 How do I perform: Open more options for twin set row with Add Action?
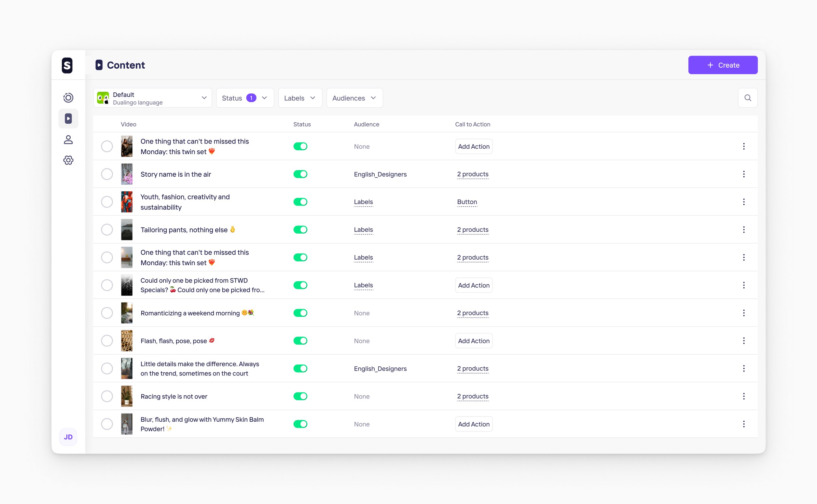[744, 146]
